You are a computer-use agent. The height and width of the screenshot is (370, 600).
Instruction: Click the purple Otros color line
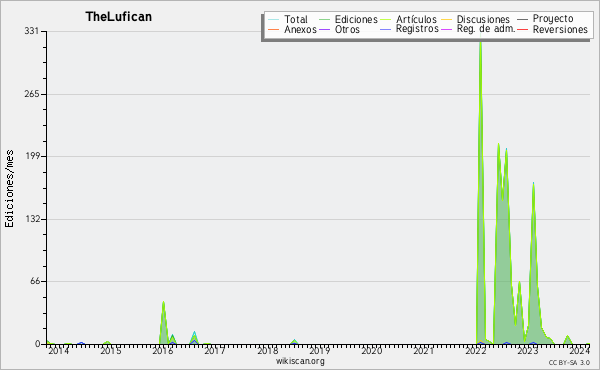pos(324,29)
